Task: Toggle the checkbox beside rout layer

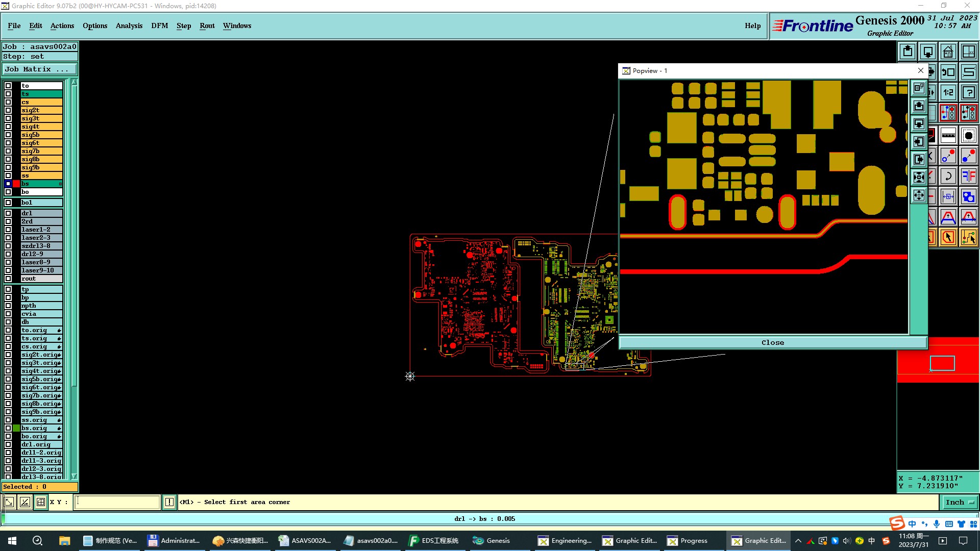Action: [x=8, y=279]
